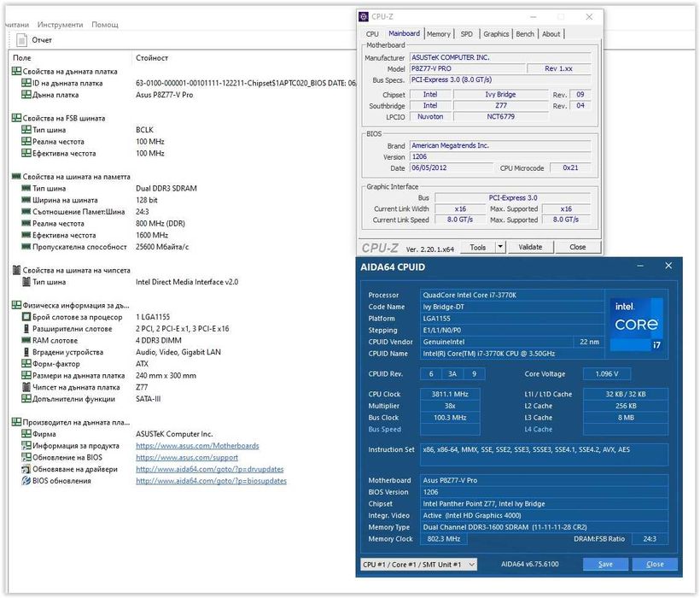
Task: Click the Report (Отчет) page icon
Action: (21, 40)
